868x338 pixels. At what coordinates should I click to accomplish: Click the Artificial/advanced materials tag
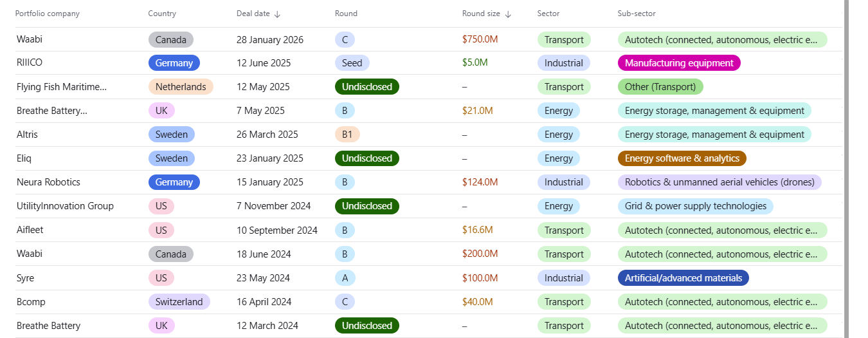click(x=683, y=278)
